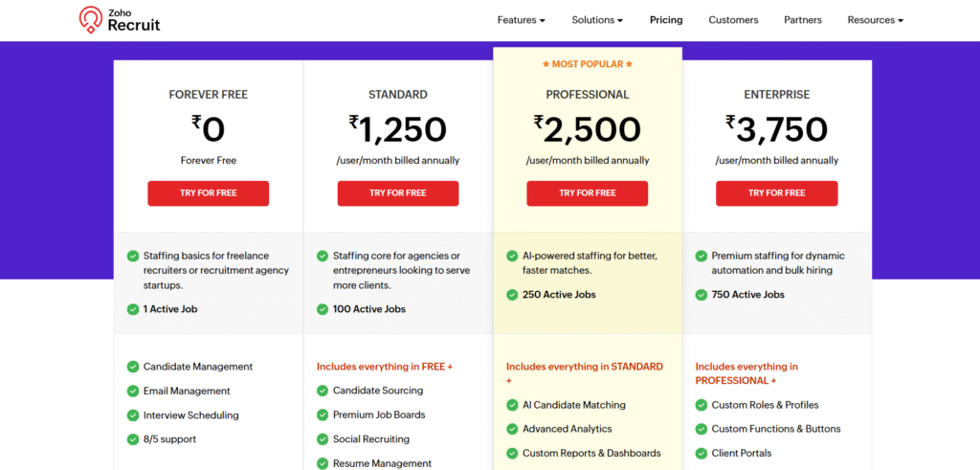Click the check icon beside Resume Management
Viewport: 980px width, 470px height.
coord(323,463)
